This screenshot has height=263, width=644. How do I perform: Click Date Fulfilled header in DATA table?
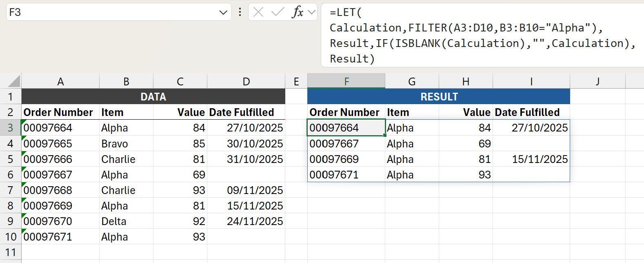[x=246, y=112]
